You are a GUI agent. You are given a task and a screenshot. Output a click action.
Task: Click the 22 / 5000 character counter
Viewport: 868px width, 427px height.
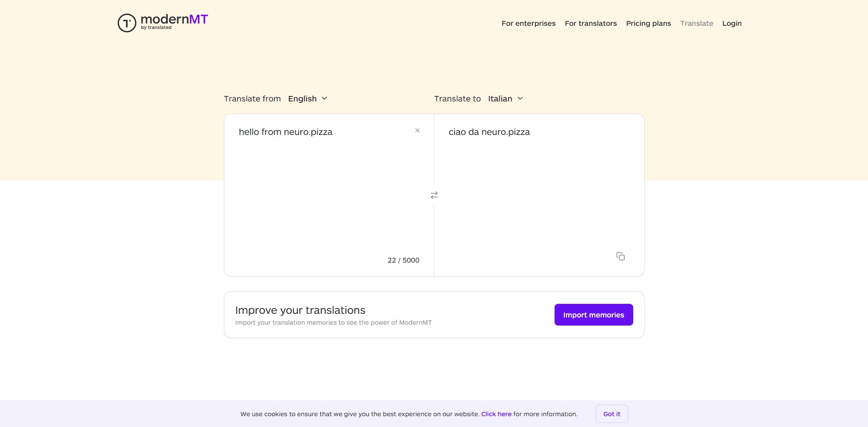coord(403,260)
